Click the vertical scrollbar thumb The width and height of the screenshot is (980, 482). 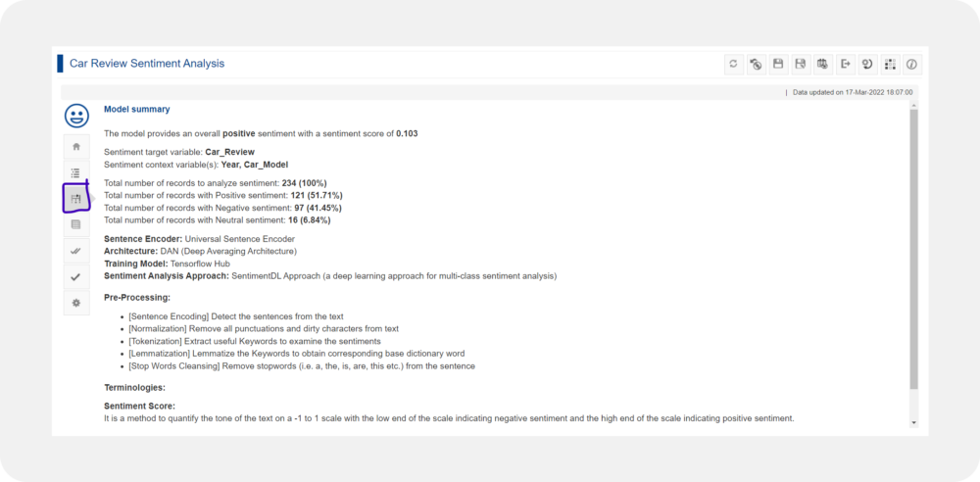[x=913, y=249]
